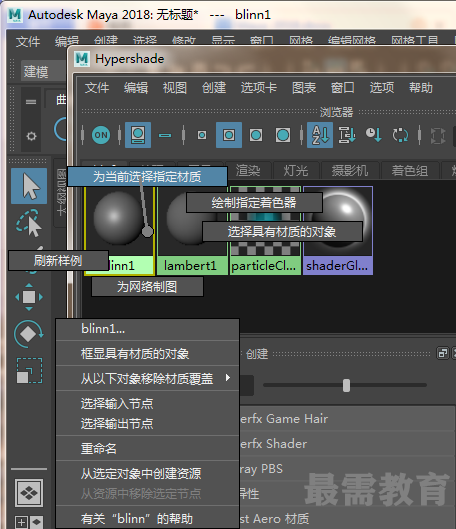
Task: Click blinn1... context menu entry
Action: coord(148,329)
